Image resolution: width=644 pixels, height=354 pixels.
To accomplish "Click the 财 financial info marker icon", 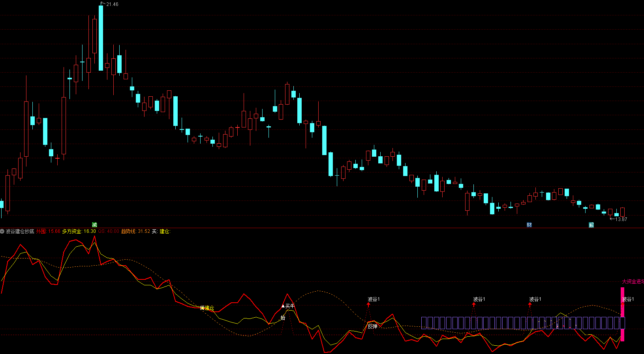I will pyautogui.click(x=529, y=225).
